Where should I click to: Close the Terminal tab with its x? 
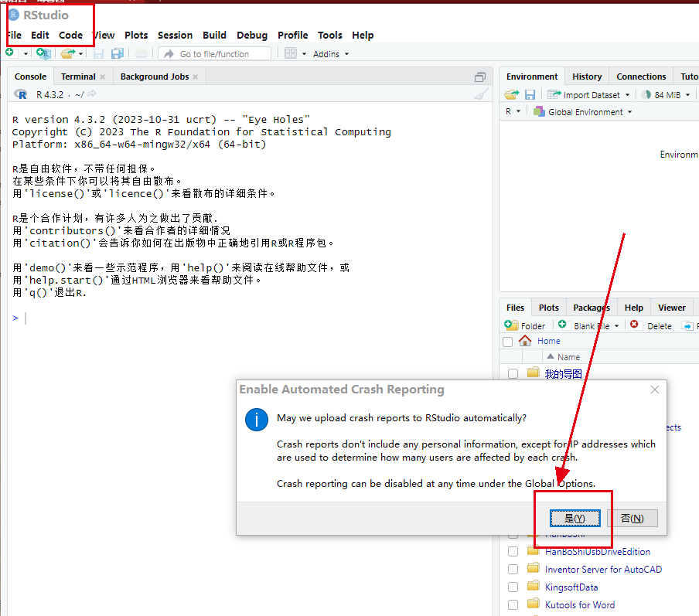tap(103, 77)
